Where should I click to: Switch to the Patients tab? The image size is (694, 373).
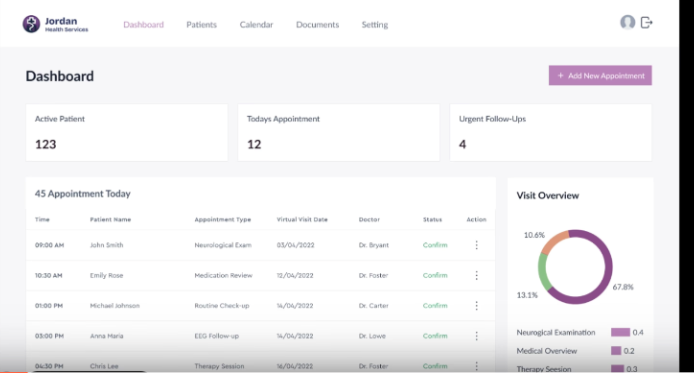coord(201,25)
